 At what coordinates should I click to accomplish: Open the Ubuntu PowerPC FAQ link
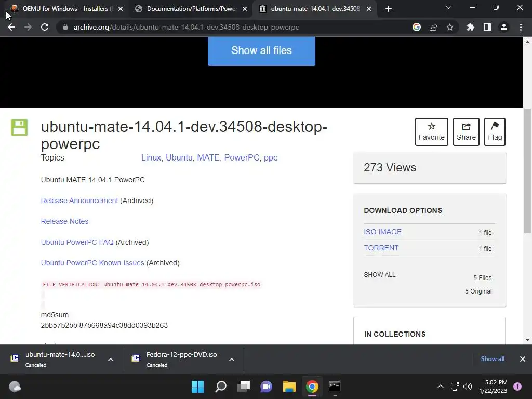coord(77,242)
